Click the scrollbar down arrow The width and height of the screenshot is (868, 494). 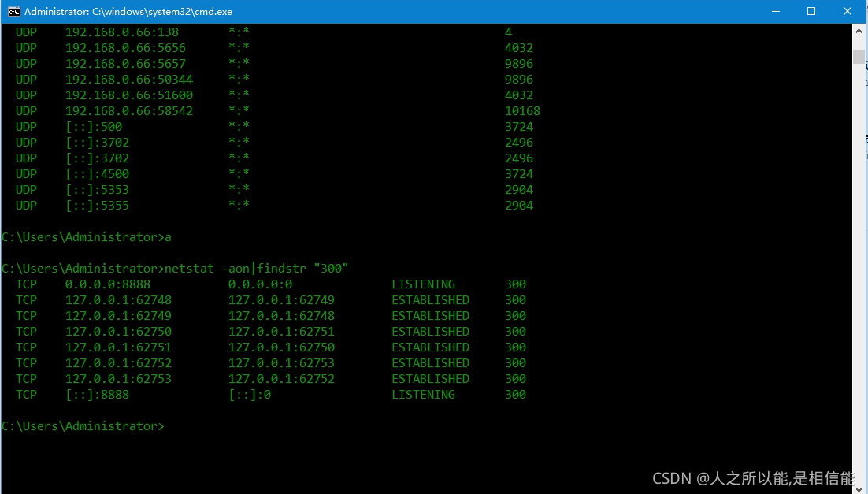click(859, 488)
